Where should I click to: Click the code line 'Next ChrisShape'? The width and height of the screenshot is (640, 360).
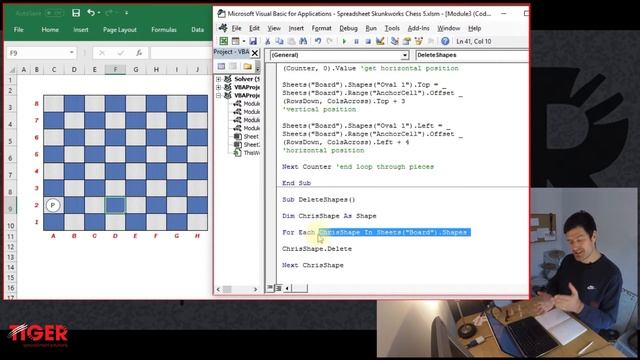coord(313,265)
